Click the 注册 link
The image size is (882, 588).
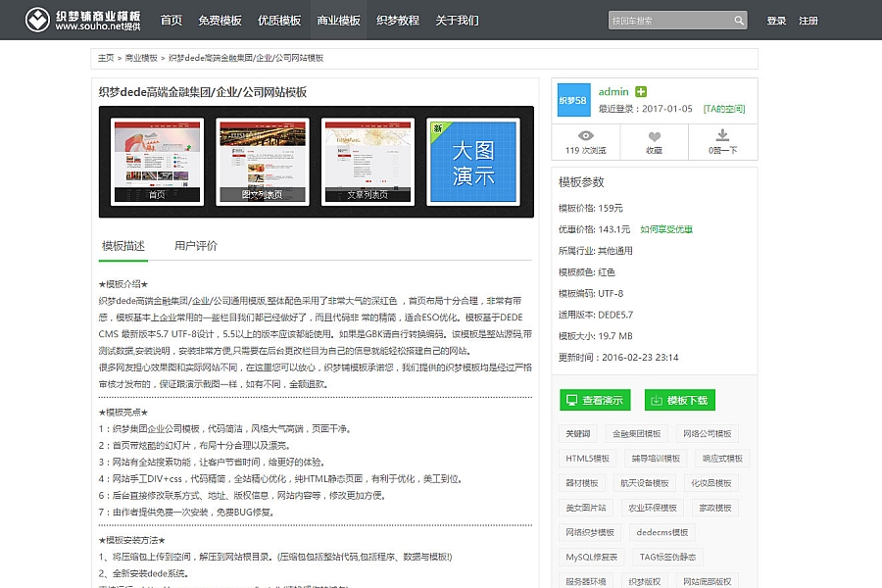tap(808, 21)
